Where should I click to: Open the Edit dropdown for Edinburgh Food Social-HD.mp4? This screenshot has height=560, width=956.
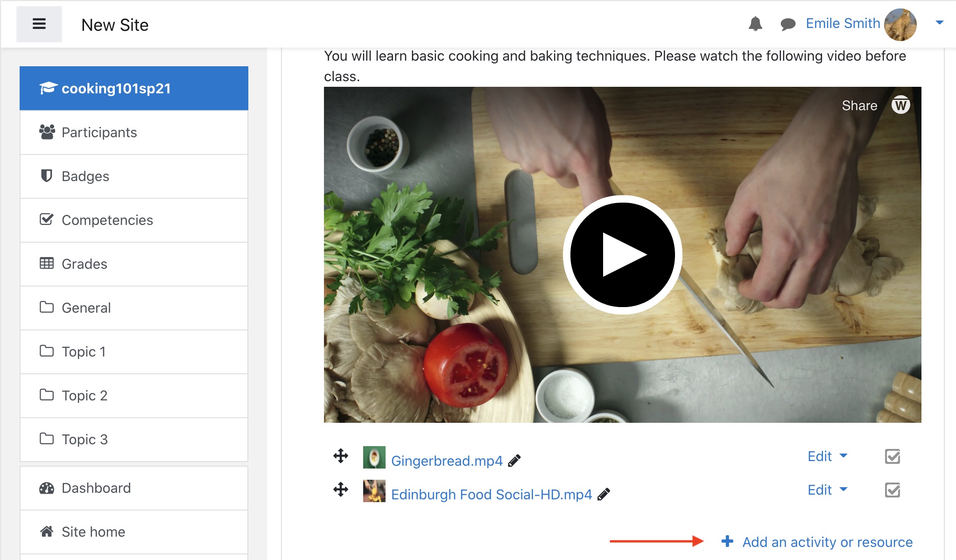pyautogui.click(x=827, y=490)
